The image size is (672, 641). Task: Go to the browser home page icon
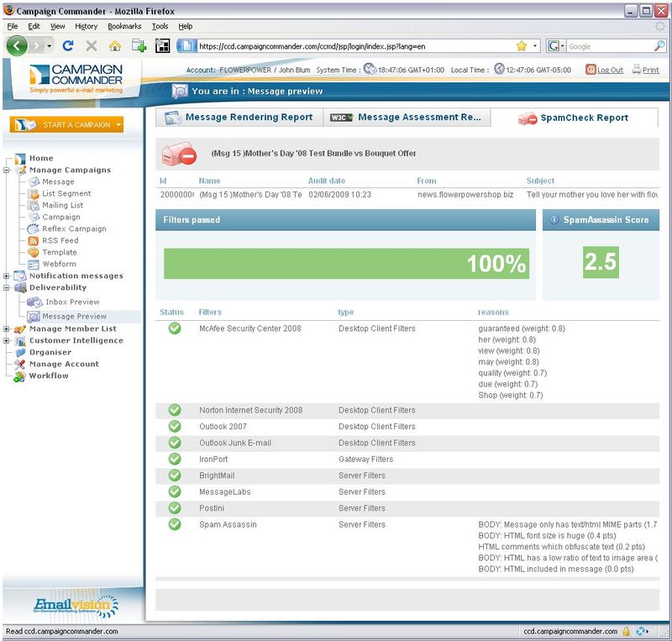coord(115,45)
